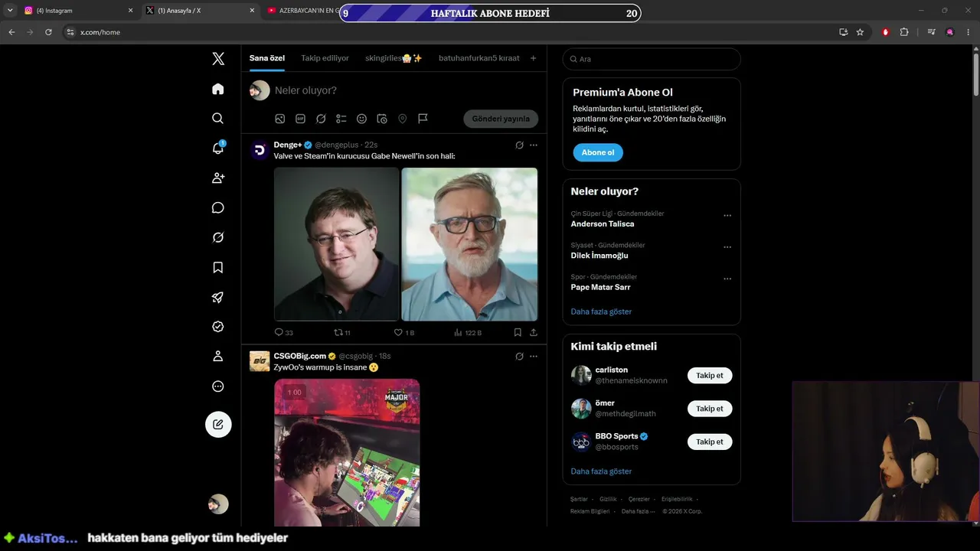The height and width of the screenshot is (551, 980).
Task: Select the Anasayfa / X browser tab
Action: 201,11
